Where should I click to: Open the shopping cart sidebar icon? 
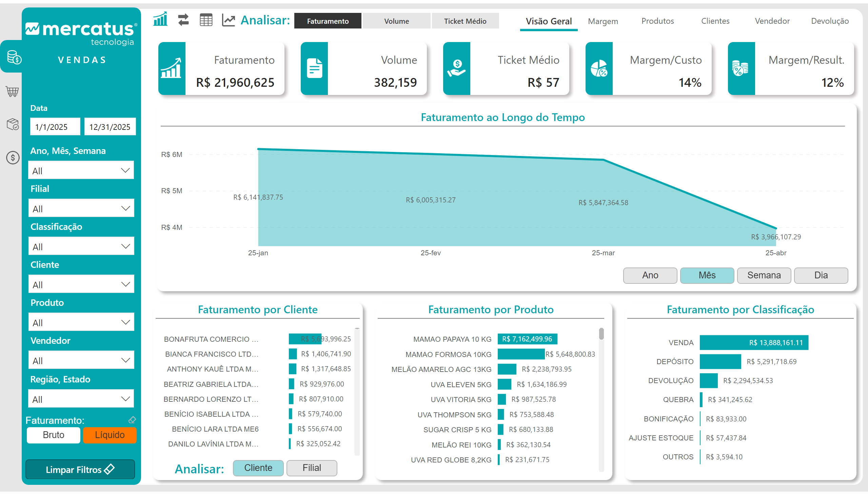click(x=12, y=91)
